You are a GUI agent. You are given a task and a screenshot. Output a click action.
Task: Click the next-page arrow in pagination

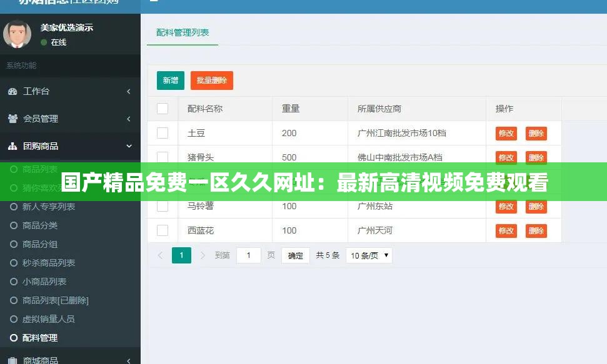point(201,255)
